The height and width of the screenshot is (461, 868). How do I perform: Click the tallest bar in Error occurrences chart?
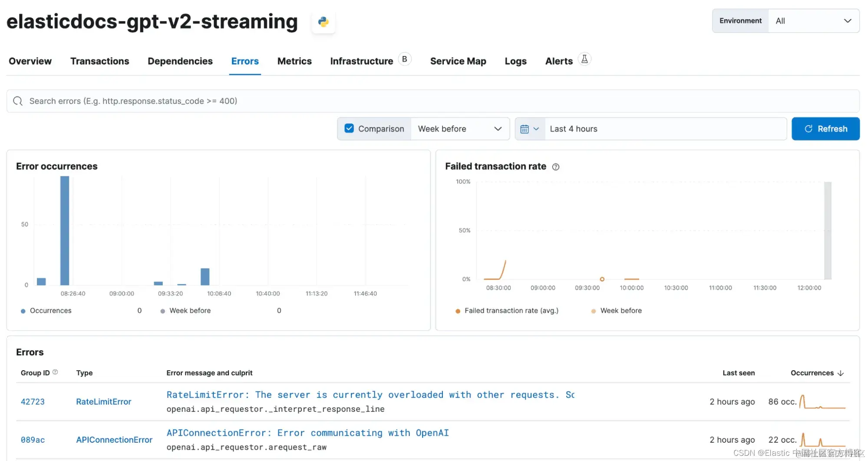pos(65,231)
